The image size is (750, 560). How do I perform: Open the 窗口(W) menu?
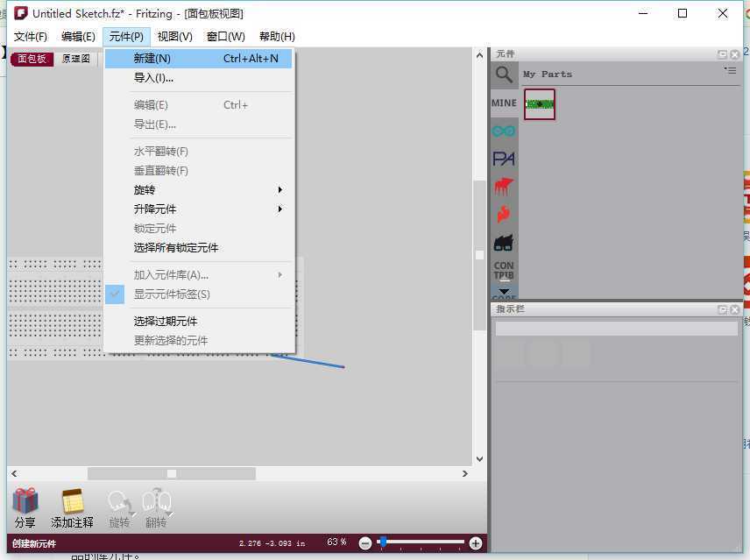point(226,37)
